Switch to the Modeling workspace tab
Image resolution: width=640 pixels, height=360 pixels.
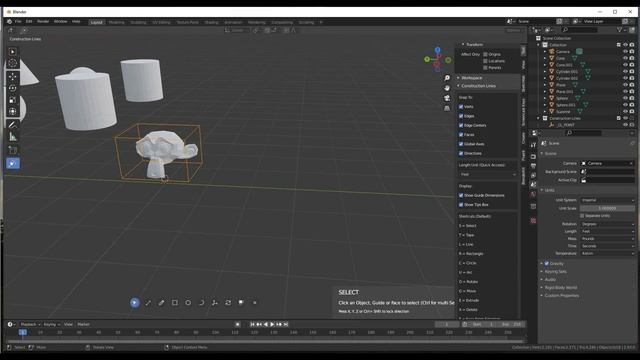116,22
